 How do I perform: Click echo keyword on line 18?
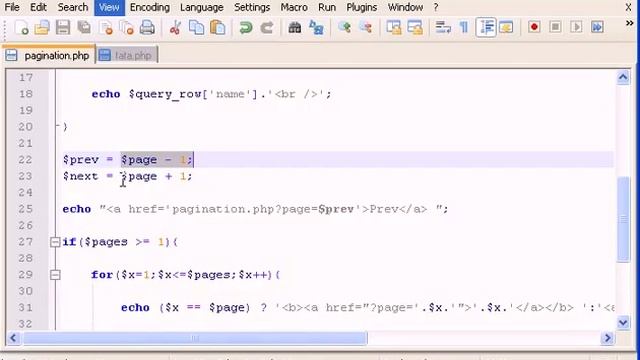pyautogui.click(x=106, y=94)
